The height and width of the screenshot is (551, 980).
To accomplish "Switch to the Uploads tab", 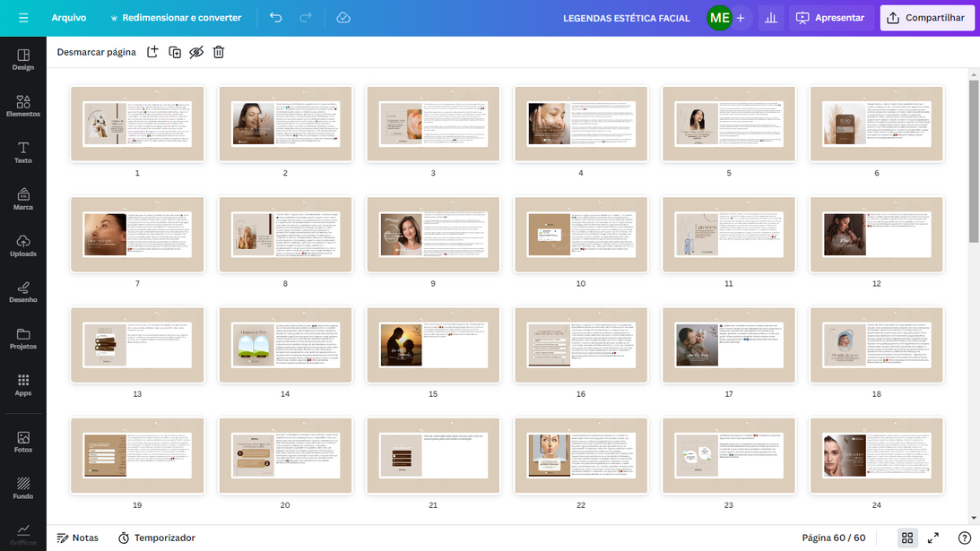I will point(23,245).
